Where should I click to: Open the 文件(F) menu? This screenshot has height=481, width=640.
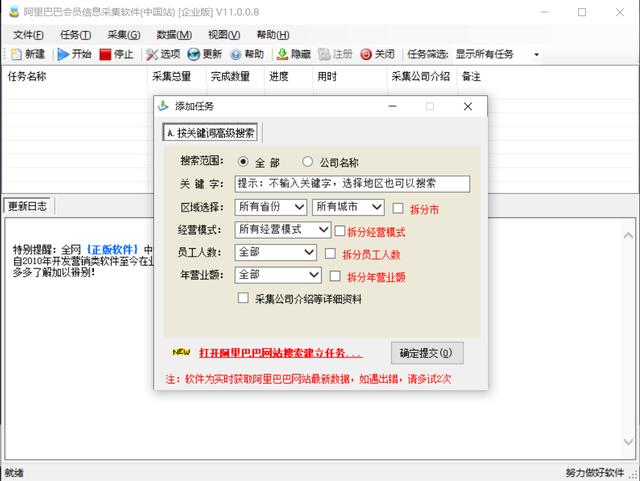[28, 35]
